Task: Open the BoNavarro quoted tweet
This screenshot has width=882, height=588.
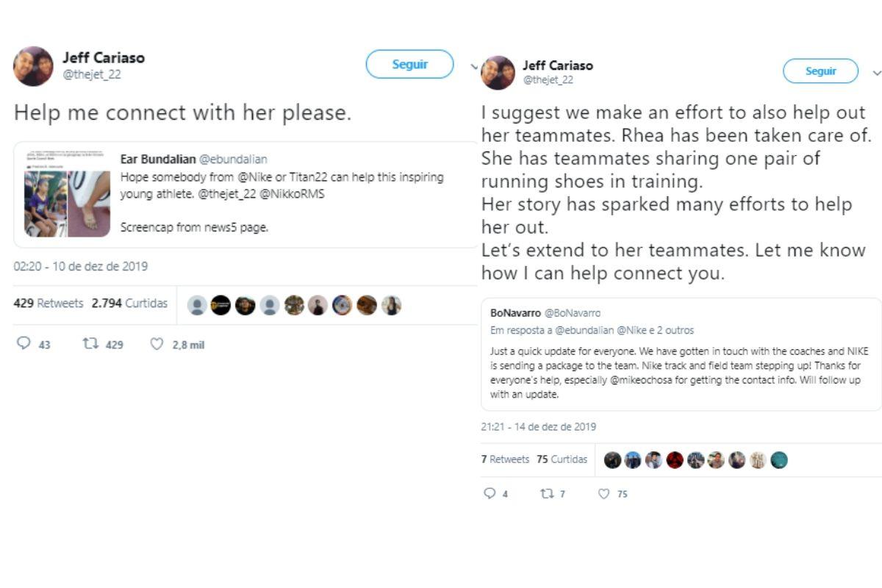Action: tap(681, 354)
